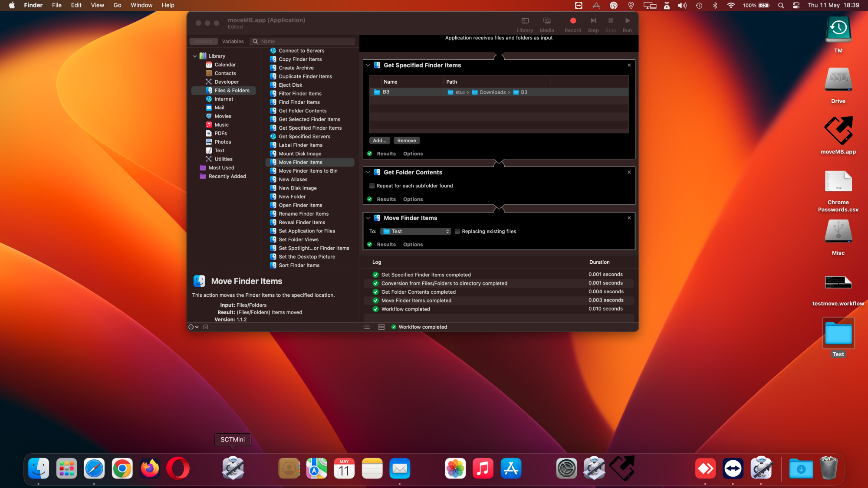Screen dimensions: 868x488
Task: Open the Recently Added smart group
Action: coord(227,177)
